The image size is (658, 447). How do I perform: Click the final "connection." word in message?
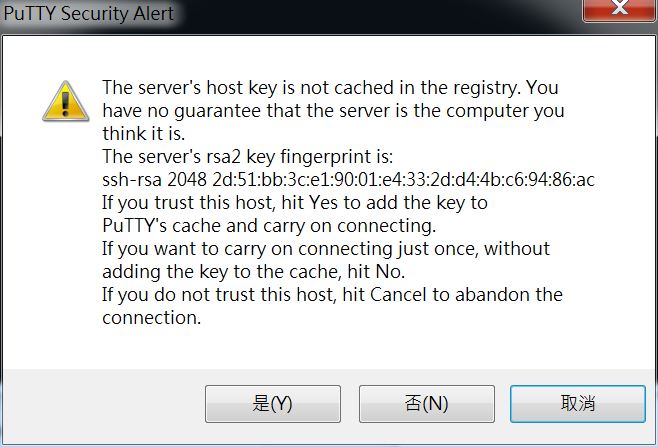[151, 318]
